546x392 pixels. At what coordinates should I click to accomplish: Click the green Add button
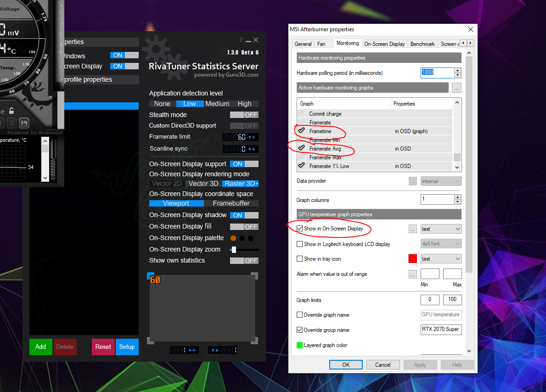(x=41, y=347)
